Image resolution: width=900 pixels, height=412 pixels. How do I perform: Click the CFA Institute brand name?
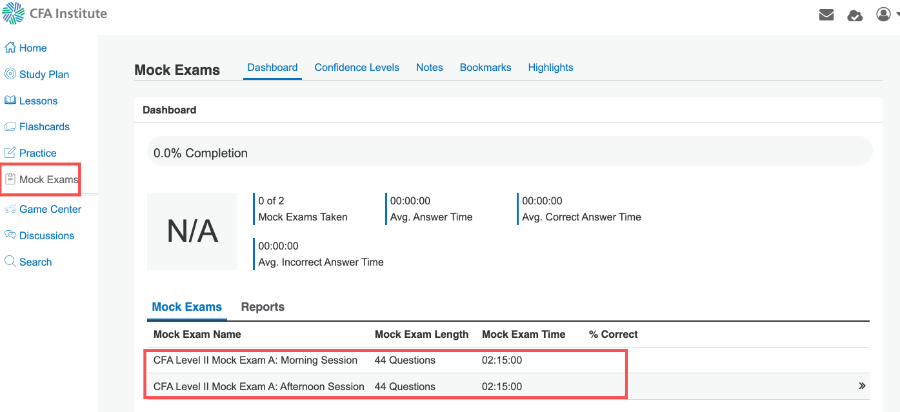[x=68, y=13]
